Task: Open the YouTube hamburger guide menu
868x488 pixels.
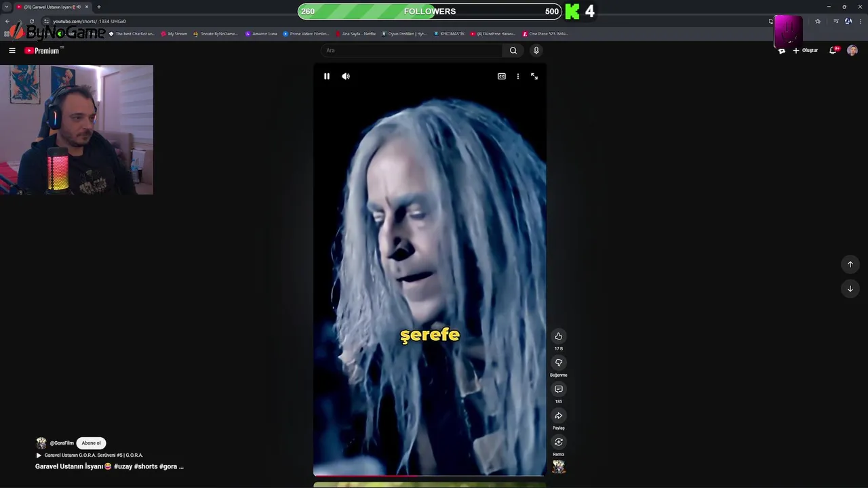Action: pos(12,50)
